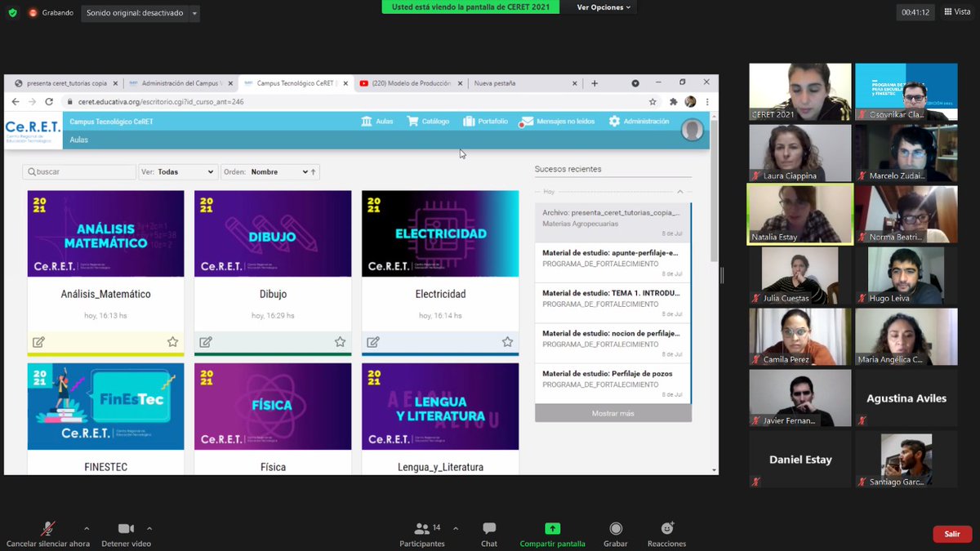Screen dimensions: 980x551
Task: Open the Física course thumbnail
Action: point(273,407)
